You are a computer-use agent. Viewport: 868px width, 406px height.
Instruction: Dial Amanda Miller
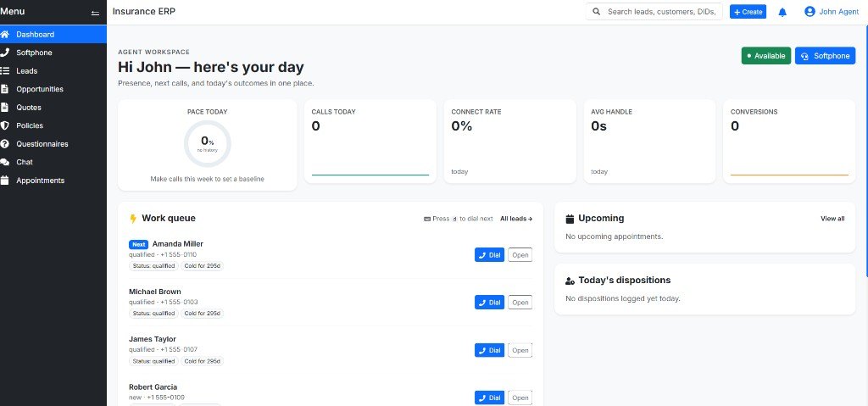(x=489, y=255)
